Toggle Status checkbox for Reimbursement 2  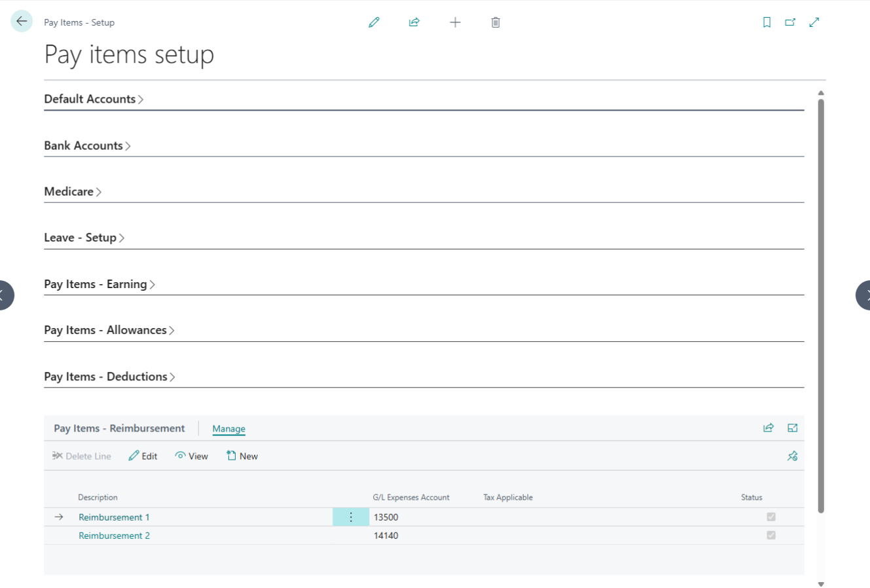tap(770, 535)
